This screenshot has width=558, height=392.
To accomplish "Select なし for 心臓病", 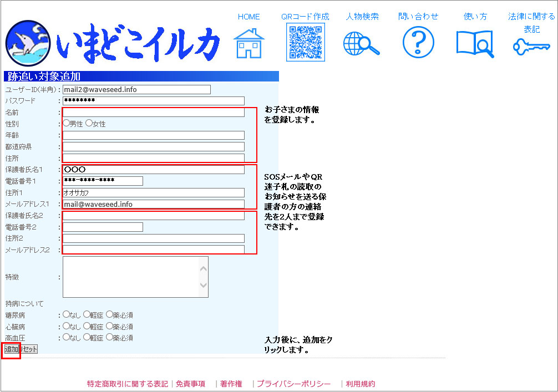I will click(x=66, y=326).
